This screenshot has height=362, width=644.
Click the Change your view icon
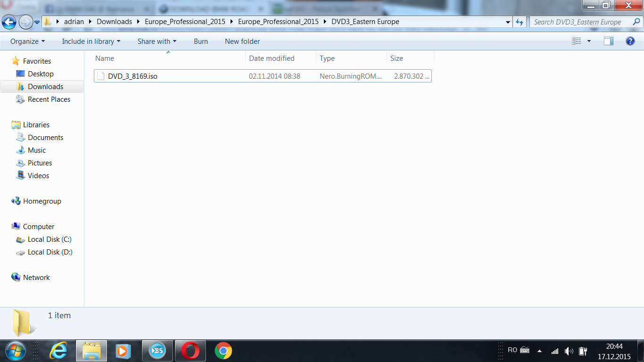tap(576, 41)
